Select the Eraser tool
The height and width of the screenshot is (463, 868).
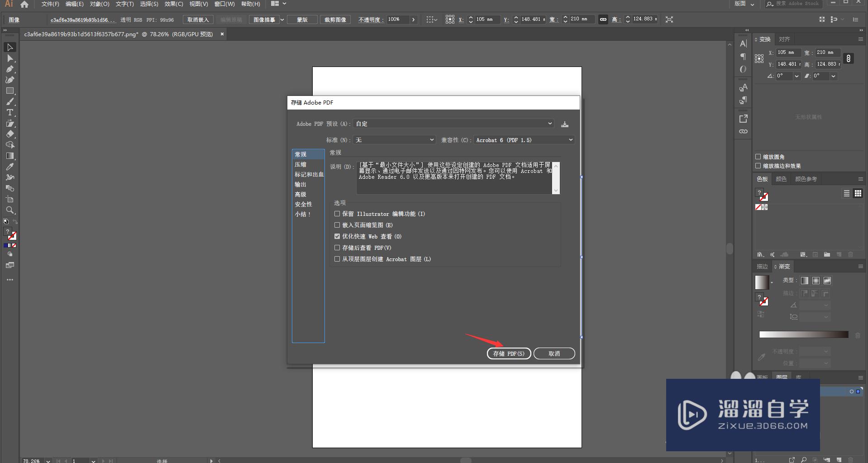pos(10,134)
